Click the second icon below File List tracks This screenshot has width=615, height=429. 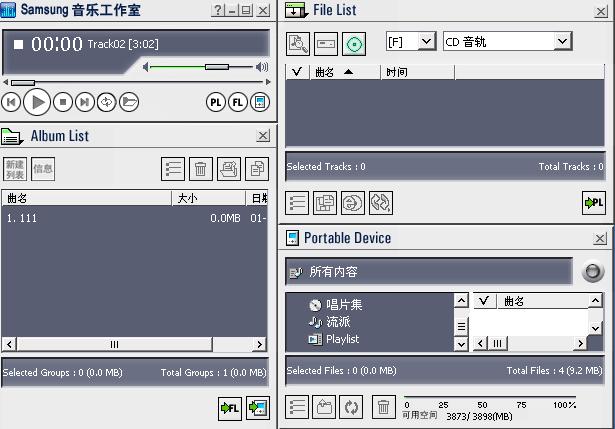click(x=325, y=203)
